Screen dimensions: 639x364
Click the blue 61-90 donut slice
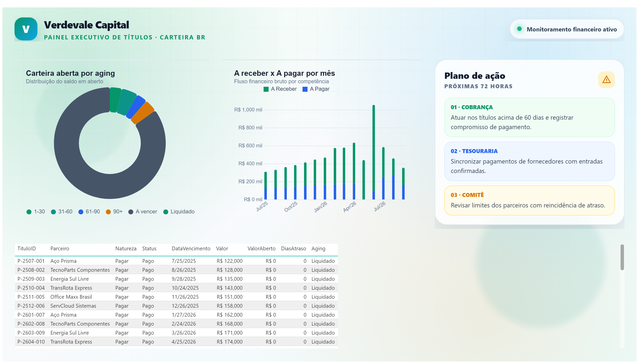[135, 107]
